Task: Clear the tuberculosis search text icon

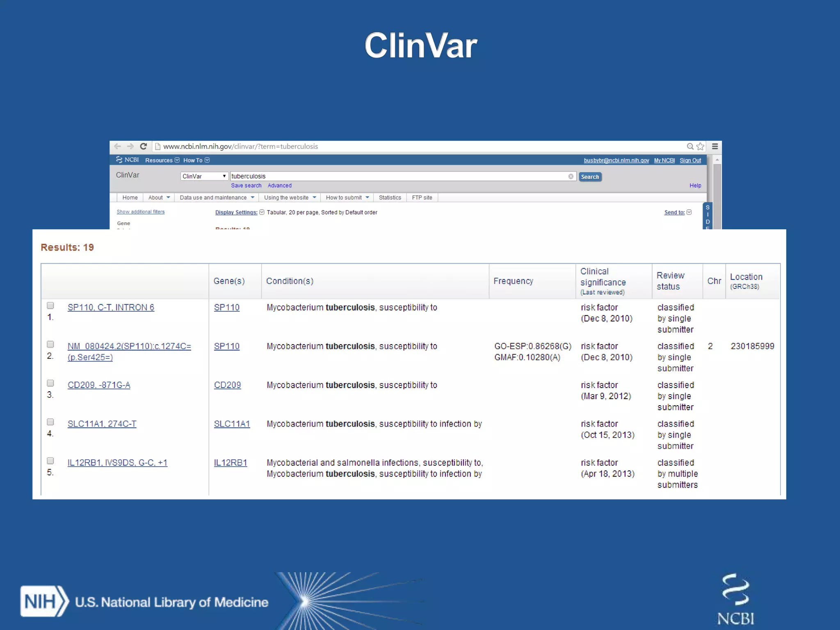Action: tap(571, 176)
